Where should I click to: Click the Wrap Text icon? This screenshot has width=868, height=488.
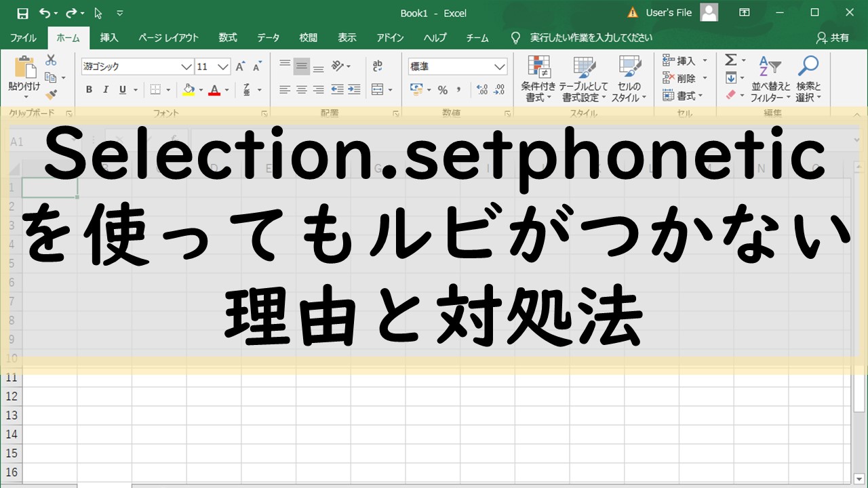tap(377, 66)
